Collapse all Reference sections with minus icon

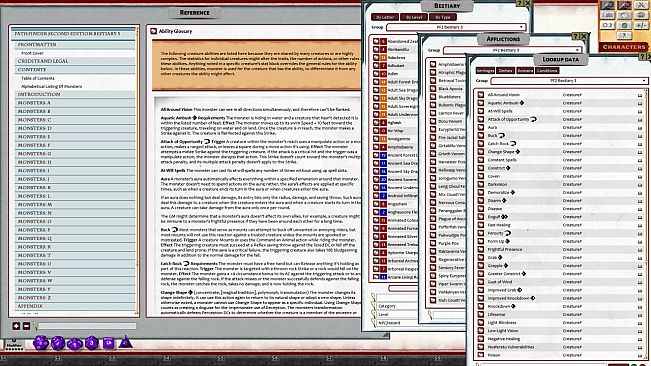26,326
